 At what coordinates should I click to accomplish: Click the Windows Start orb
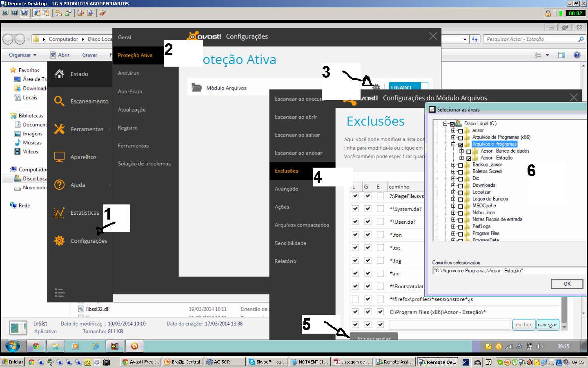pyautogui.click(x=12, y=346)
